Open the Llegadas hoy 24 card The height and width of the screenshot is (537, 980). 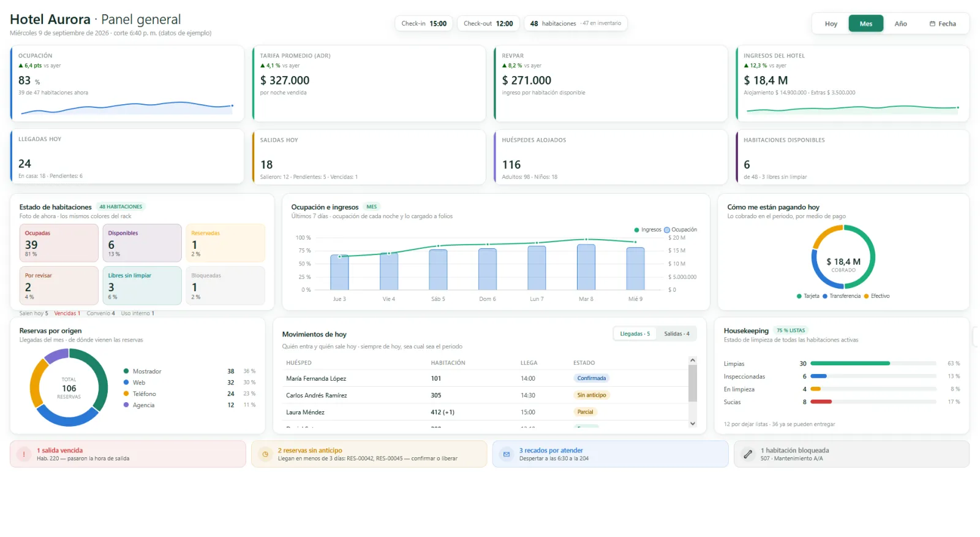pos(127,156)
